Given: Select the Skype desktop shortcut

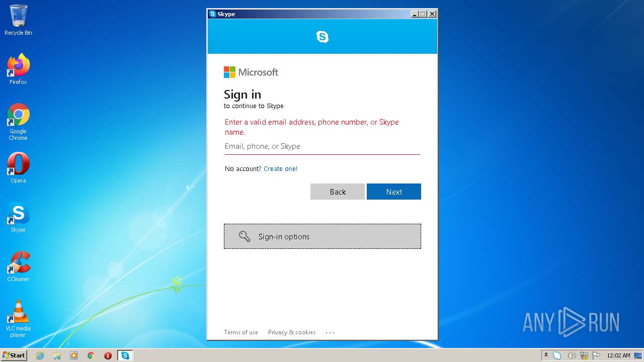Looking at the screenshot, I should point(18,217).
